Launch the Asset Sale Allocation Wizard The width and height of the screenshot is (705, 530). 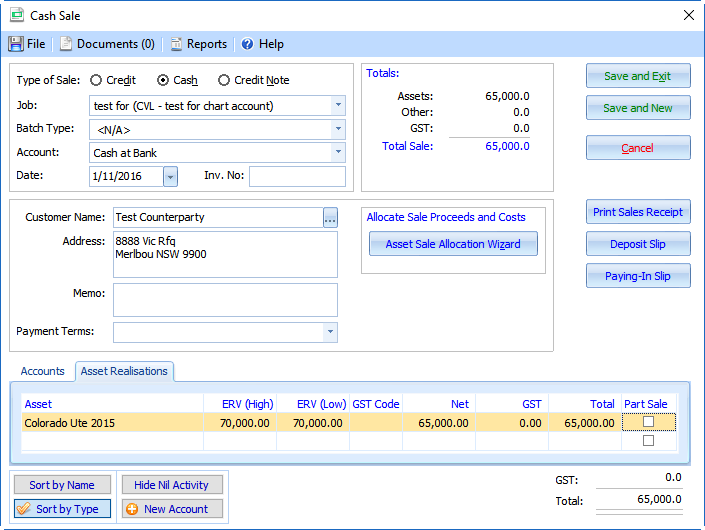tap(453, 244)
